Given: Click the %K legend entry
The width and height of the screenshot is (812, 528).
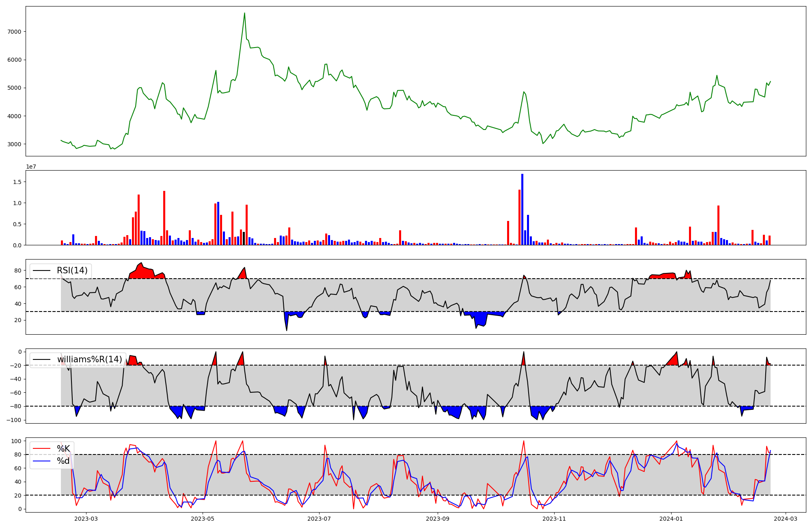Looking at the screenshot, I should coord(63,448).
